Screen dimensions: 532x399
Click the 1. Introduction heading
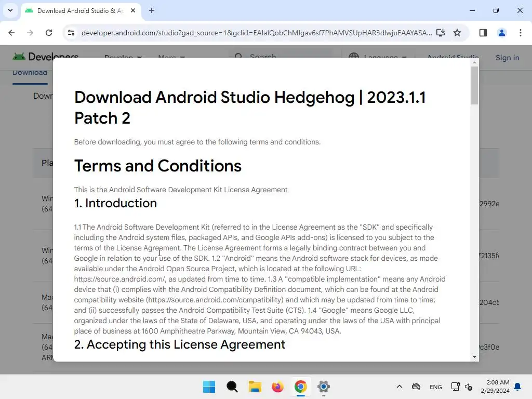pyautogui.click(x=115, y=203)
